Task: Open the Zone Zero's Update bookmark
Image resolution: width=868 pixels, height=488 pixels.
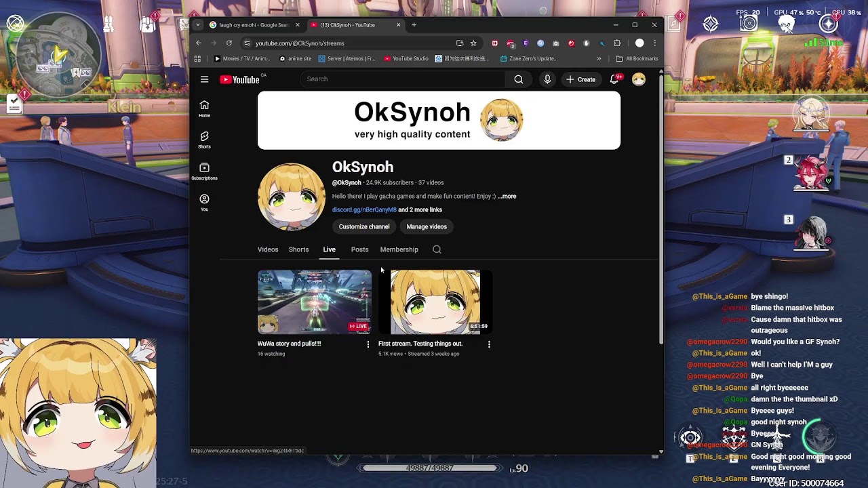Action: pos(529,59)
